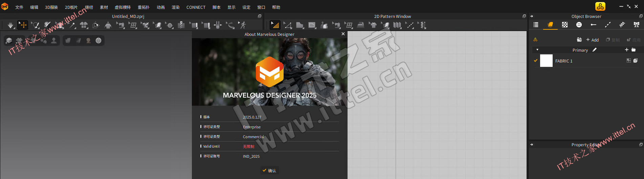The height and width of the screenshot is (179, 644).
Task: Select the 2D sewing machine tool
Action: 336,25
